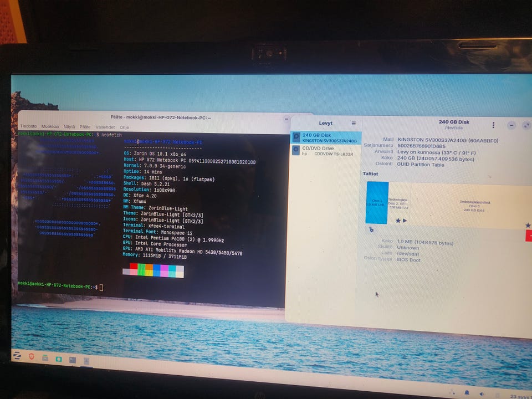Open the Ohje menu in terminal

point(124,127)
